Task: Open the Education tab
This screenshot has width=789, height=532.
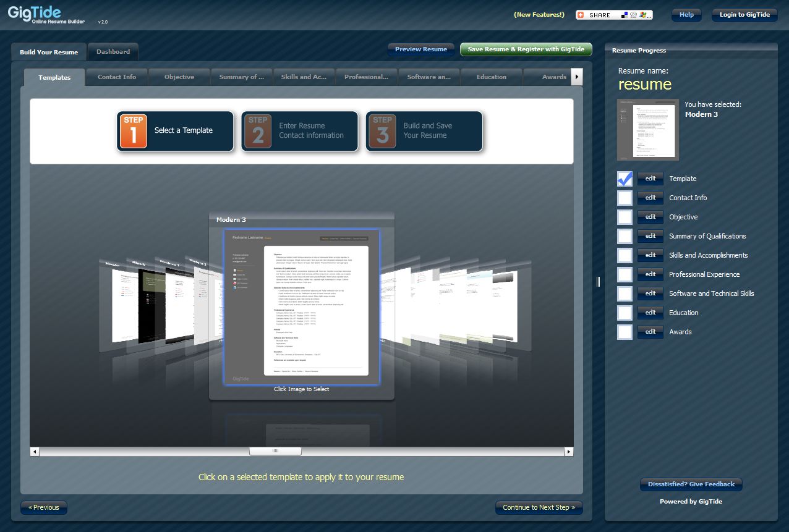Action: (x=492, y=77)
